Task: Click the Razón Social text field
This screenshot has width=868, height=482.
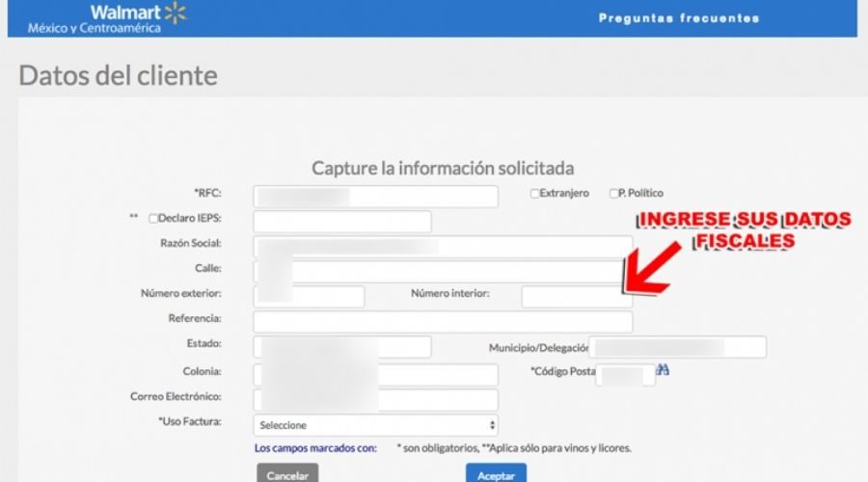Action: [x=443, y=246]
